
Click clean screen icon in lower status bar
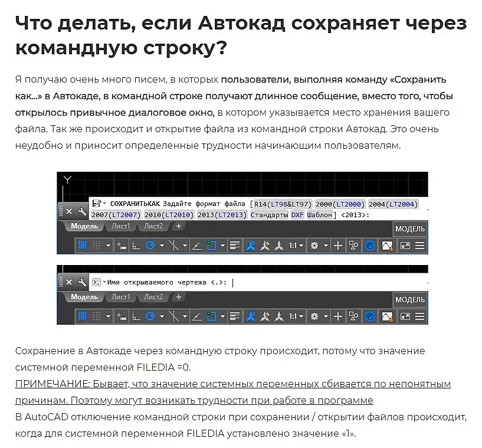coord(405,316)
